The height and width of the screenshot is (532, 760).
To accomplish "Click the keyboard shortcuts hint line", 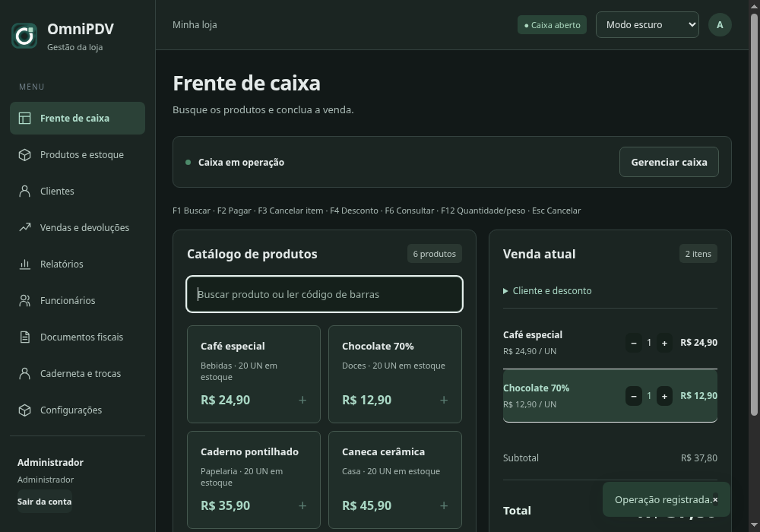I will click(x=377, y=211).
